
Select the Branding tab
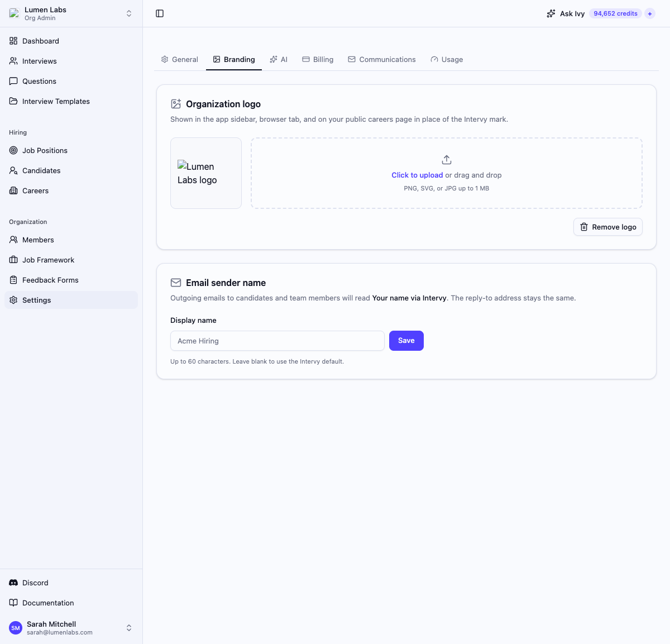(x=234, y=59)
